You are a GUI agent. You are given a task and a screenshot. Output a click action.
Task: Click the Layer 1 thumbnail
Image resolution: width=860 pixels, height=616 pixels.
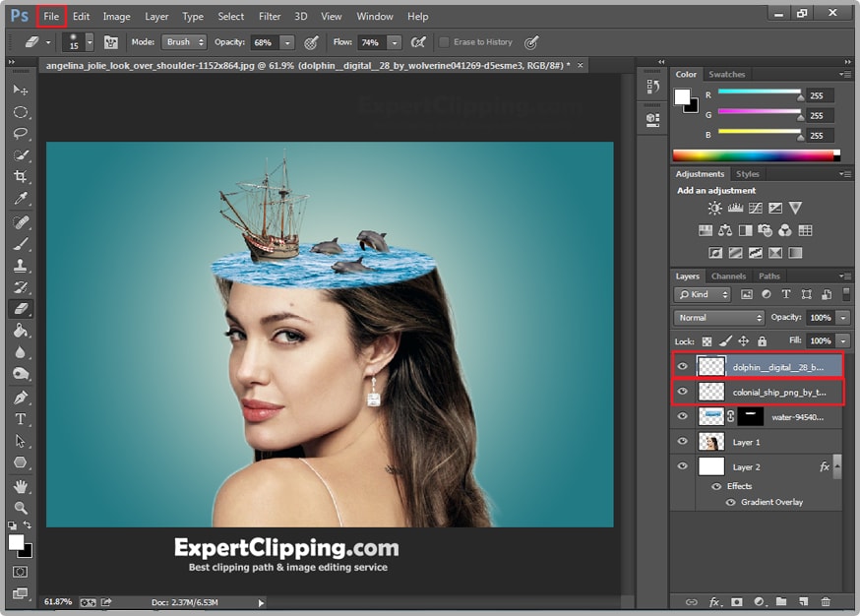tap(710, 442)
